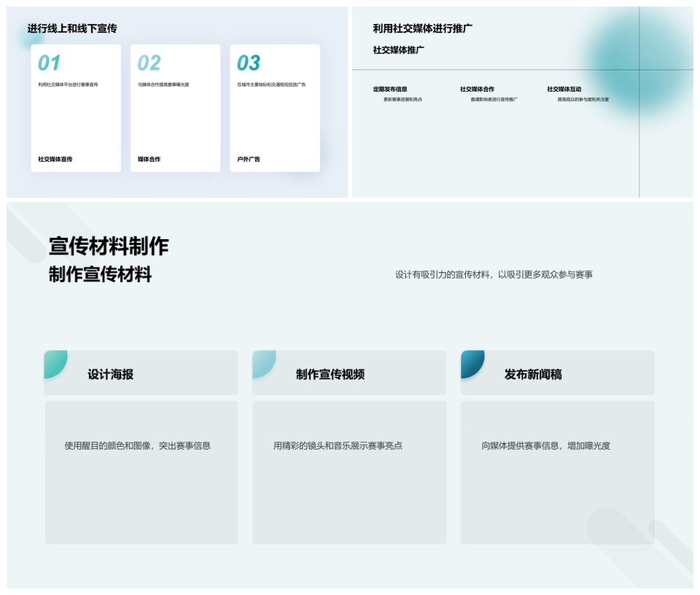Select the 设计海报 header label
Screen dimensions: 700x595
(x=110, y=374)
